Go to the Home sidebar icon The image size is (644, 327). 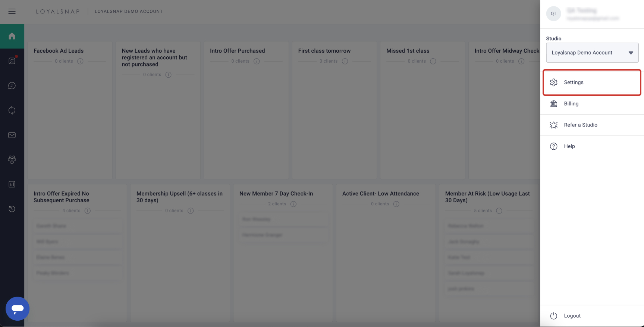(12, 36)
